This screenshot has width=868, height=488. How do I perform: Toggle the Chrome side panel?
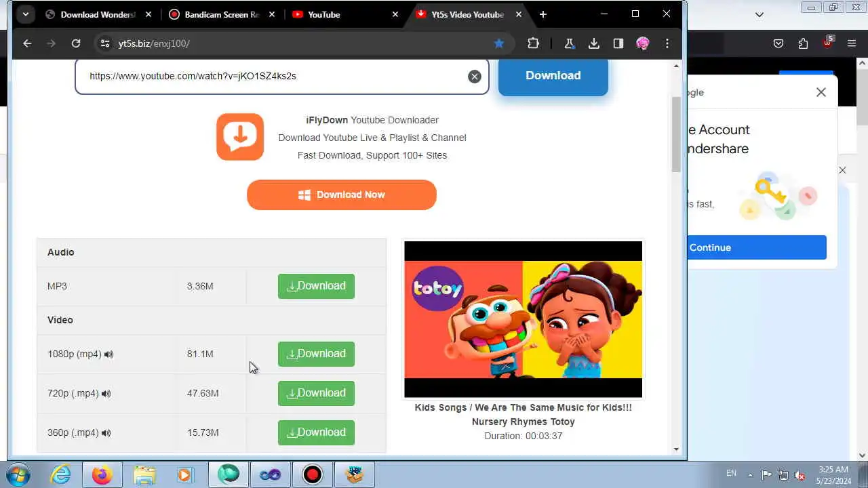click(618, 43)
